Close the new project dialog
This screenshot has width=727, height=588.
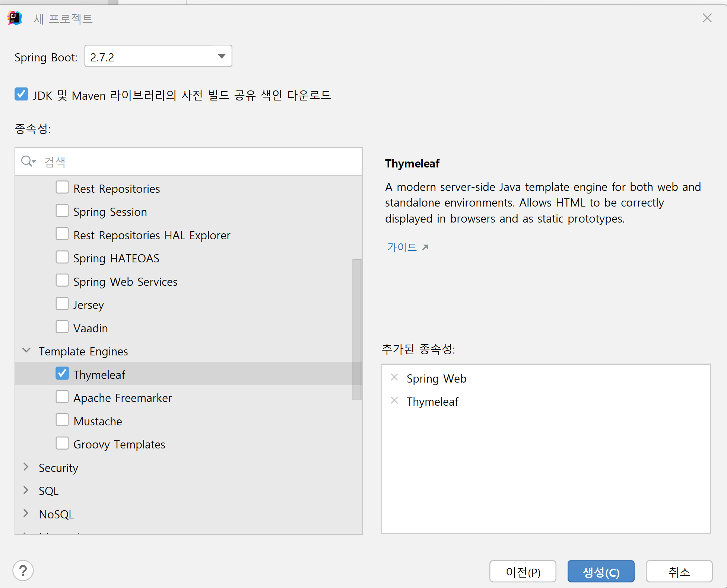click(x=707, y=18)
